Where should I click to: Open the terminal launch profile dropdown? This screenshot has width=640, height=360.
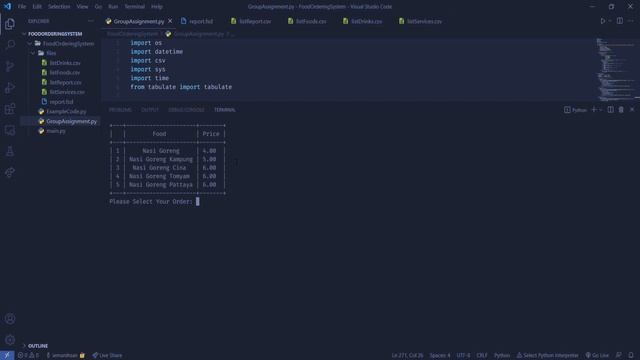(600, 110)
